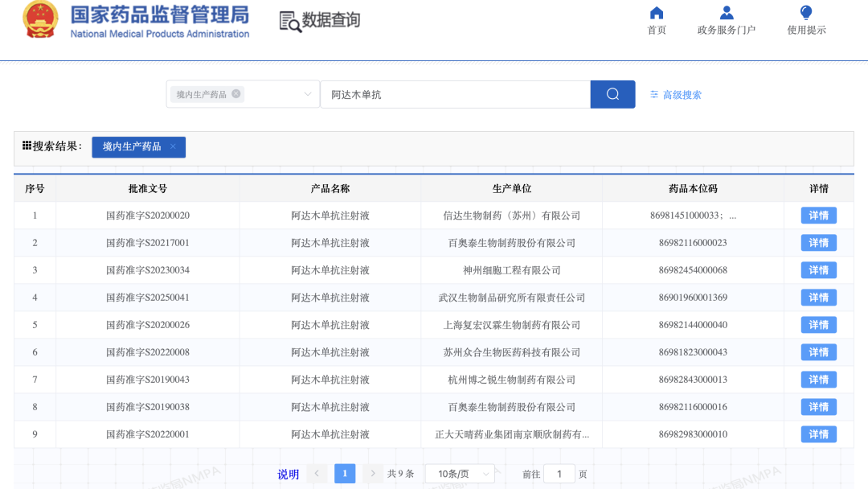Click the 阿达木单抗 search input field
868x489 pixels.
pyautogui.click(x=456, y=94)
